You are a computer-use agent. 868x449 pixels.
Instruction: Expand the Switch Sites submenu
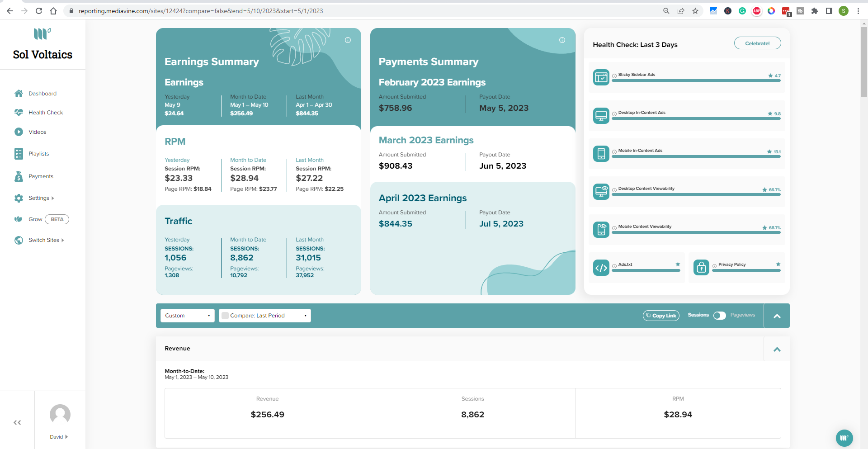click(x=63, y=240)
